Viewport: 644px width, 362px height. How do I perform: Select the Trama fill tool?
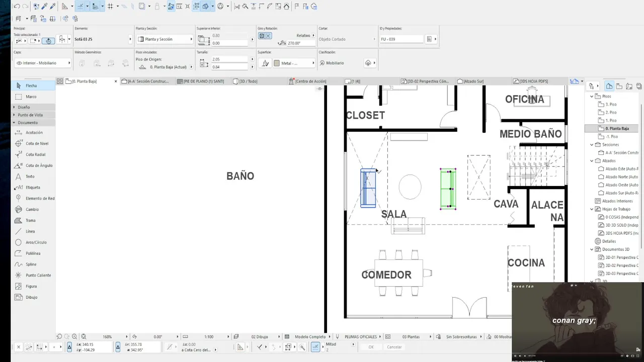point(33,220)
